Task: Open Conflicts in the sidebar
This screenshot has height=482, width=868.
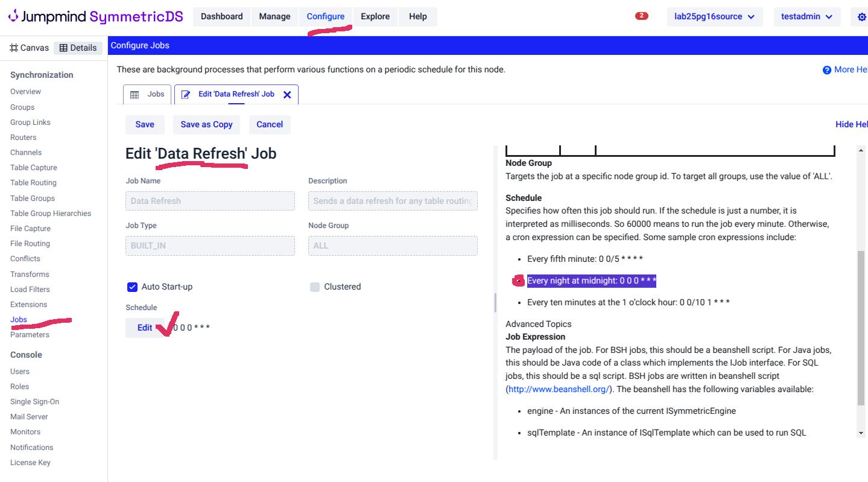Action: tap(25, 259)
